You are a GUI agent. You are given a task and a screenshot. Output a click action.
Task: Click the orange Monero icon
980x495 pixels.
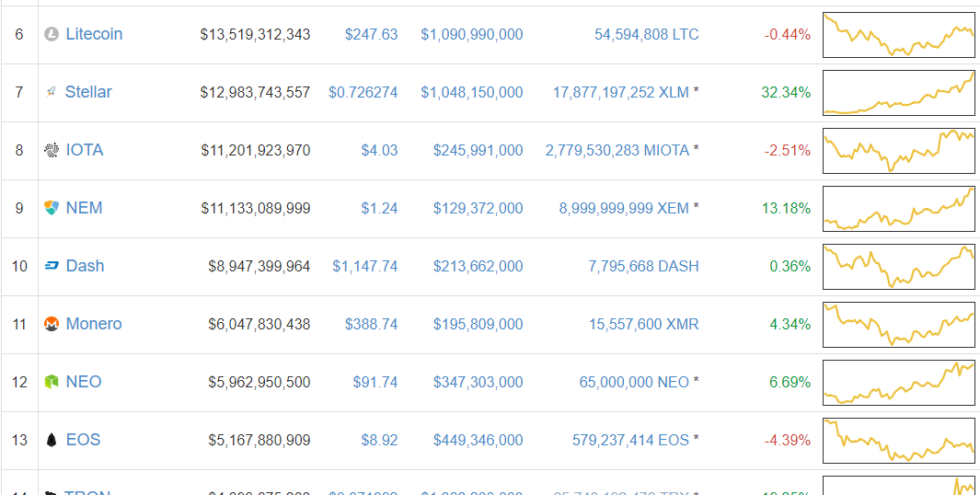click(x=52, y=324)
